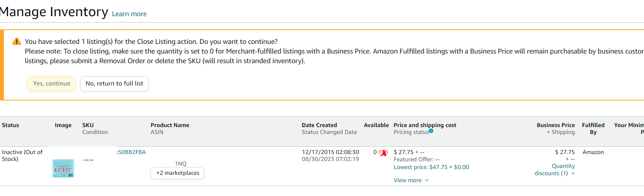Click the orange warning triangle icon
Image resolution: width=644 pixels, height=196 pixels.
[x=17, y=41]
